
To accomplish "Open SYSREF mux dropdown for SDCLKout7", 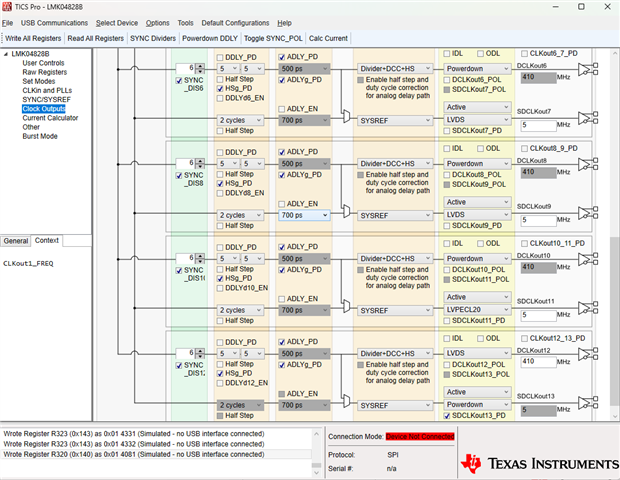I will pos(395,120).
